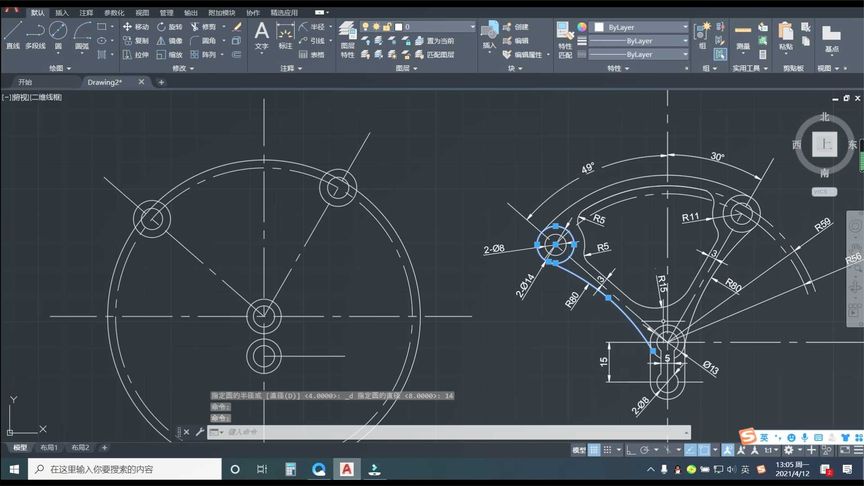864x486 pixels.
Task: Open the ByLayer lineweight dropdown
Action: tap(639, 41)
